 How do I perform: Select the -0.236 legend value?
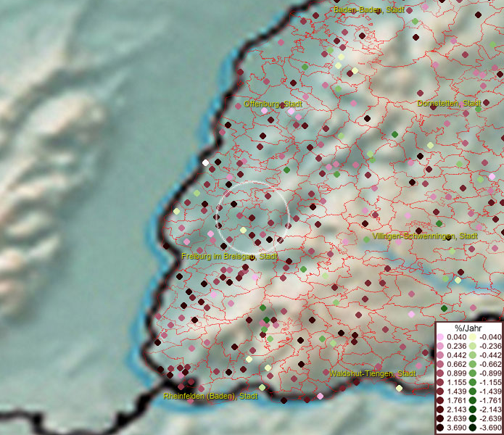490,346
